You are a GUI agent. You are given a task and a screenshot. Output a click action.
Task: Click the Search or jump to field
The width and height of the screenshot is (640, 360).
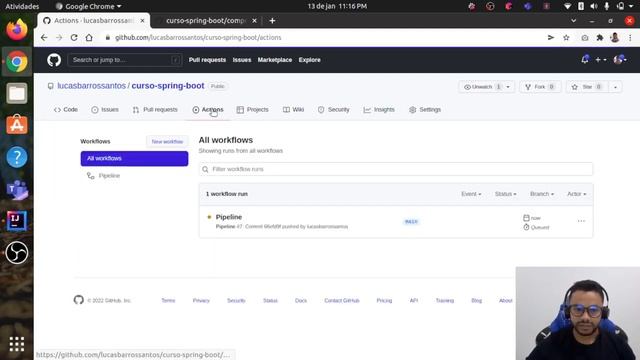pos(125,60)
